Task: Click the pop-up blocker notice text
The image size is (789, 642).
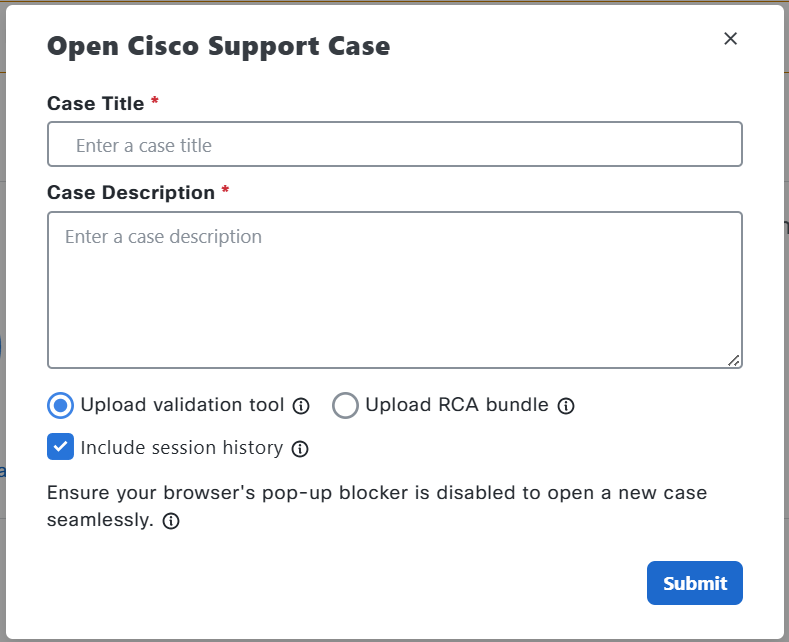Action: [x=376, y=506]
